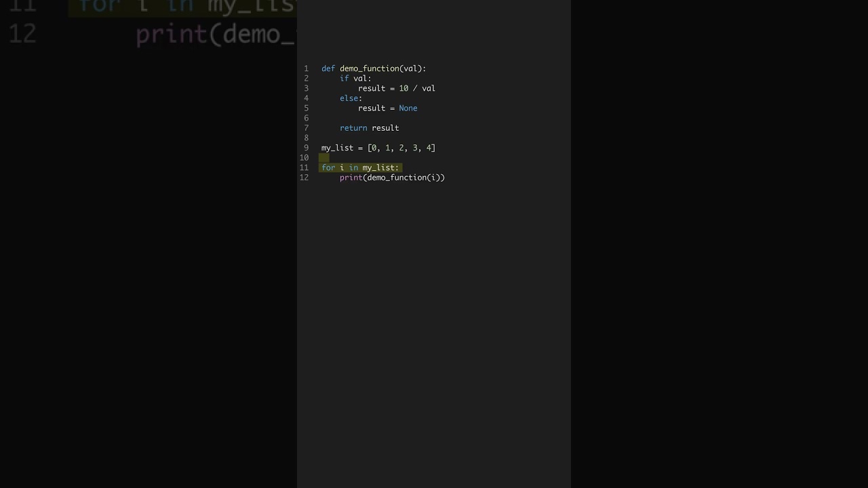Click the 'if val:' line
Screen dimensions: 868x488
(x=355, y=79)
